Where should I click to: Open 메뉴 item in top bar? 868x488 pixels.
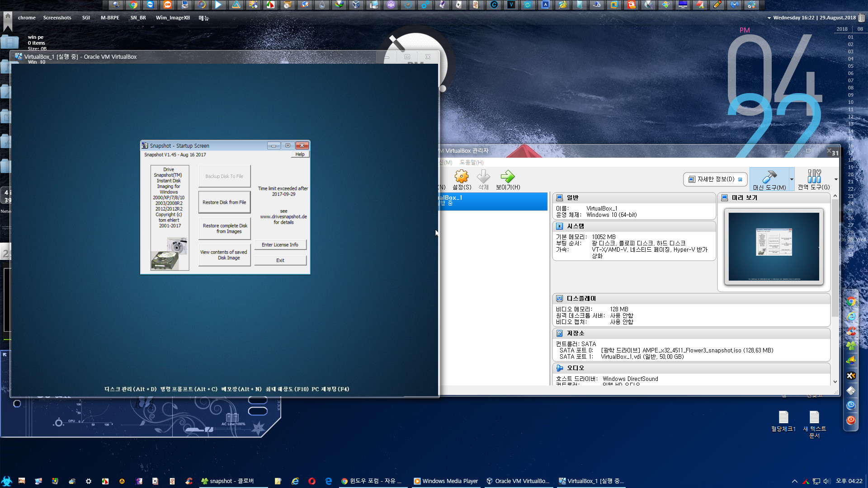click(x=204, y=18)
